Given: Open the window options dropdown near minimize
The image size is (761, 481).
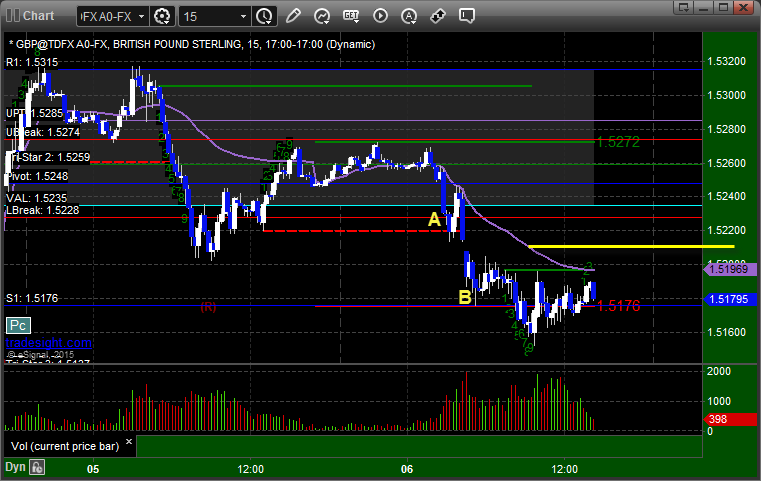Looking at the screenshot, I should tap(684, 7).
